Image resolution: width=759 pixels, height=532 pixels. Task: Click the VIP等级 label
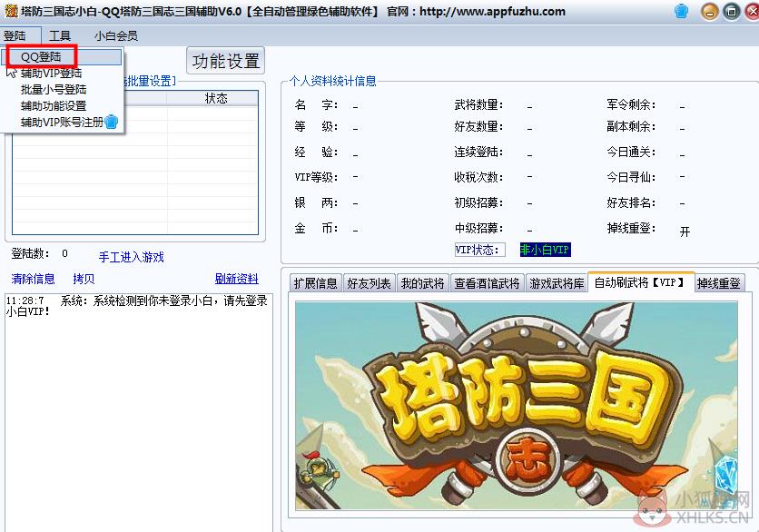[317, 177]
